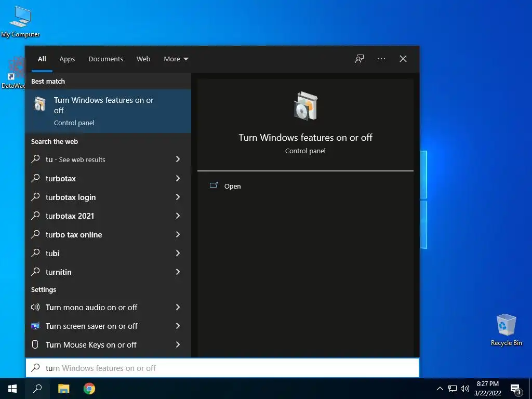This screenshot has height=399, width=532.
Task: Close the search panel with the X
Action: coord(403,59)
